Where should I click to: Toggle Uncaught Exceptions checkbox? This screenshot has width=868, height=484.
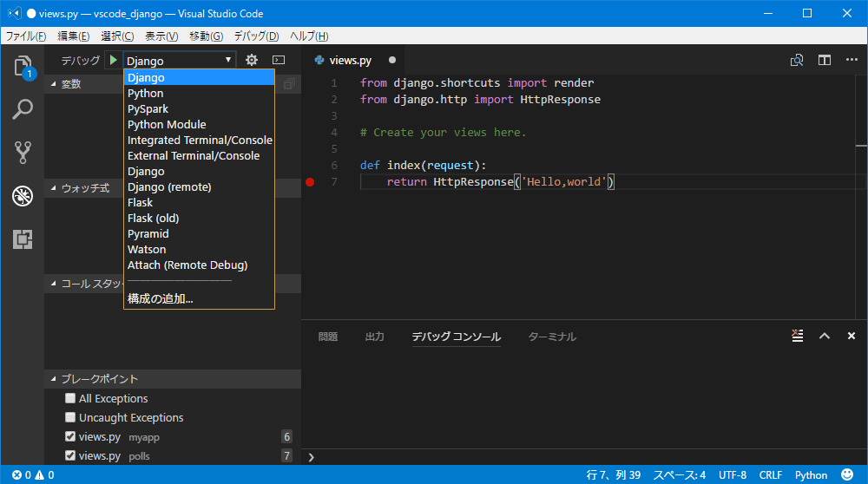coord(69,417)
